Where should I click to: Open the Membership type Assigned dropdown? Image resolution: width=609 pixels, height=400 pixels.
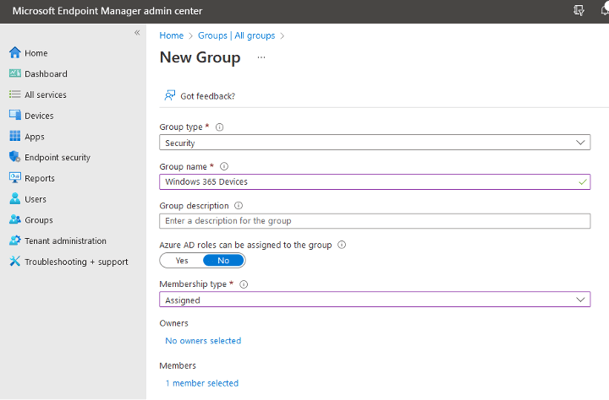pyautogui.click(x=375, y=299)
